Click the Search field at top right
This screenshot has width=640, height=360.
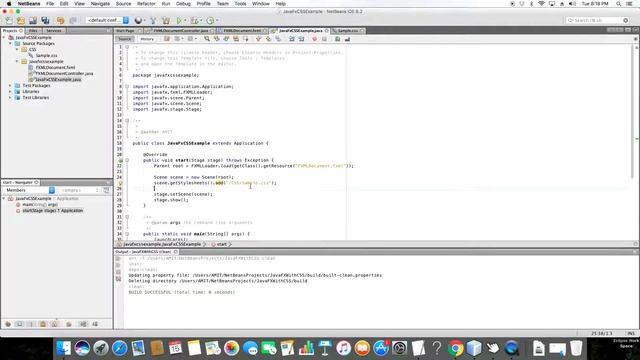tap(597, 20)
